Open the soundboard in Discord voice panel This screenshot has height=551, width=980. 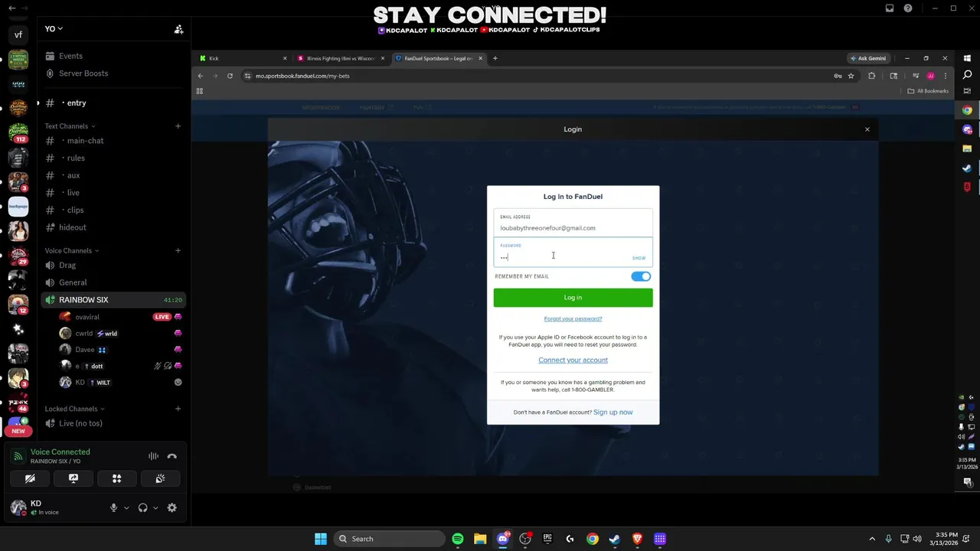160,478
